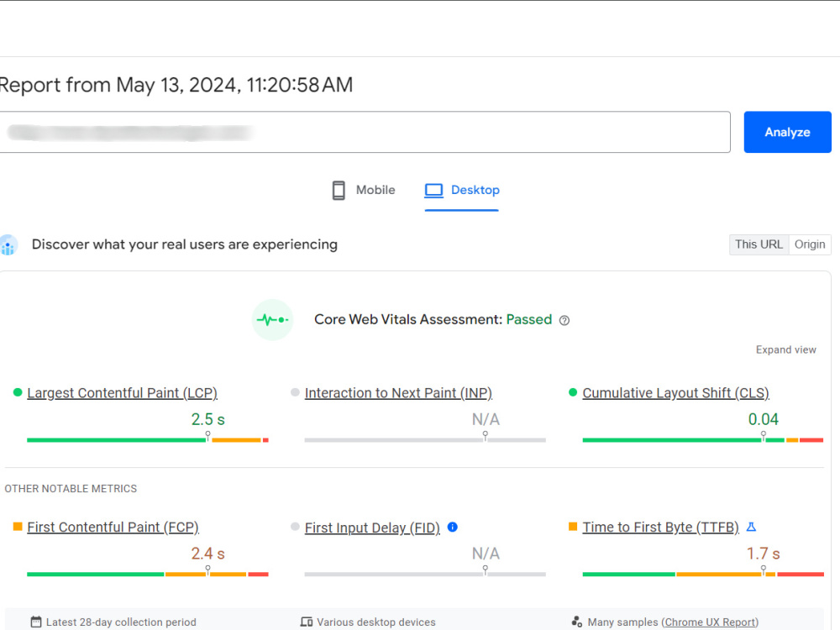Open Cumulative Layout Shift (CLS) link
Viewport: 840px width, 630px height.
pos(675,392)
